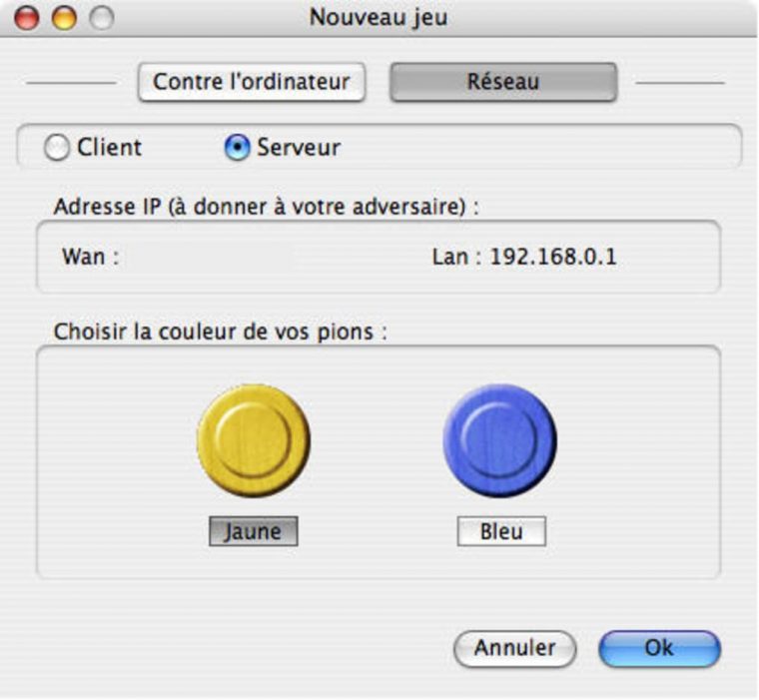759x700 pixels.
Task: Minimize the Nouveau jeu dialog
Action: coord(65,18)
